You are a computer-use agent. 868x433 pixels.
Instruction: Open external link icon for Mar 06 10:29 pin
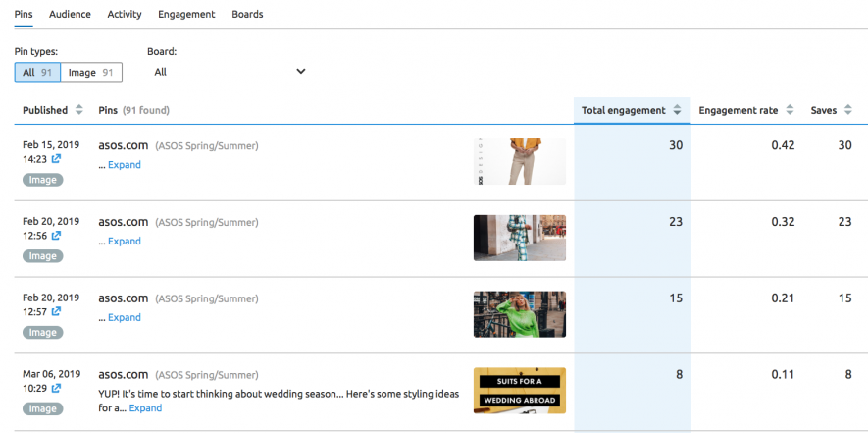(56, 388)
